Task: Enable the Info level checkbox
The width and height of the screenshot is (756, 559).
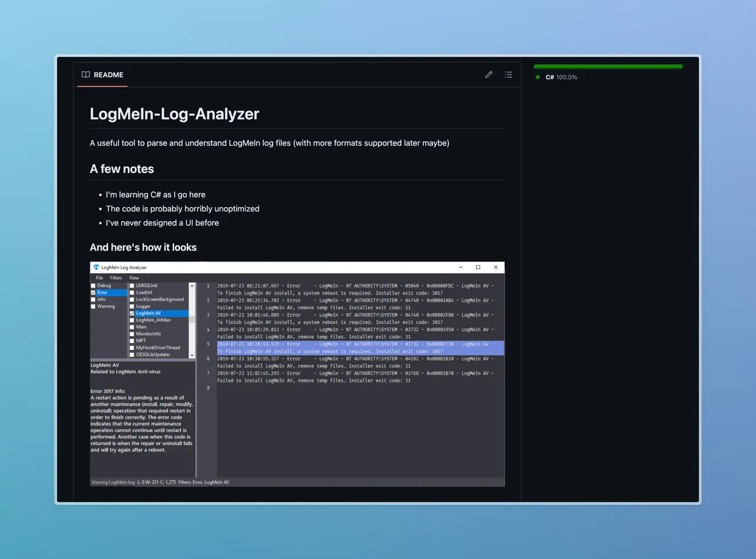Action: [93, 300]
